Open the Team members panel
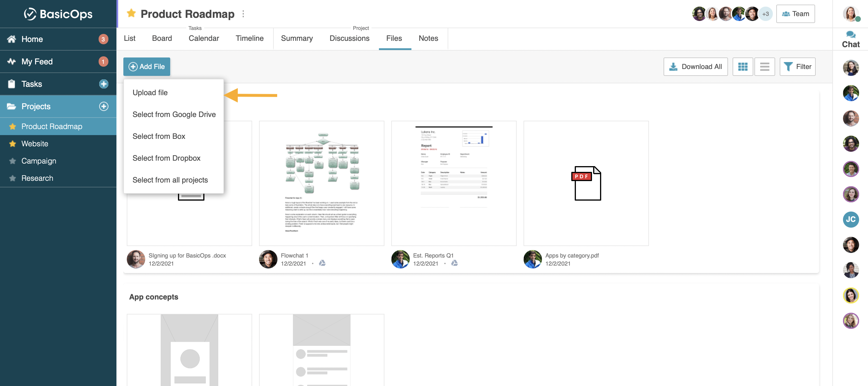This screenshot has height=386, width=868. [796, 14]
